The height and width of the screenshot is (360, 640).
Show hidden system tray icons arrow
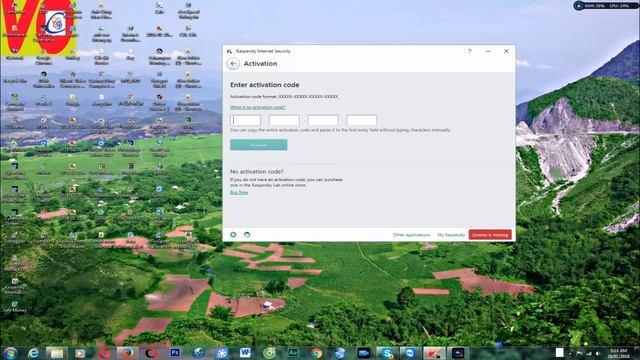[570, 353]
